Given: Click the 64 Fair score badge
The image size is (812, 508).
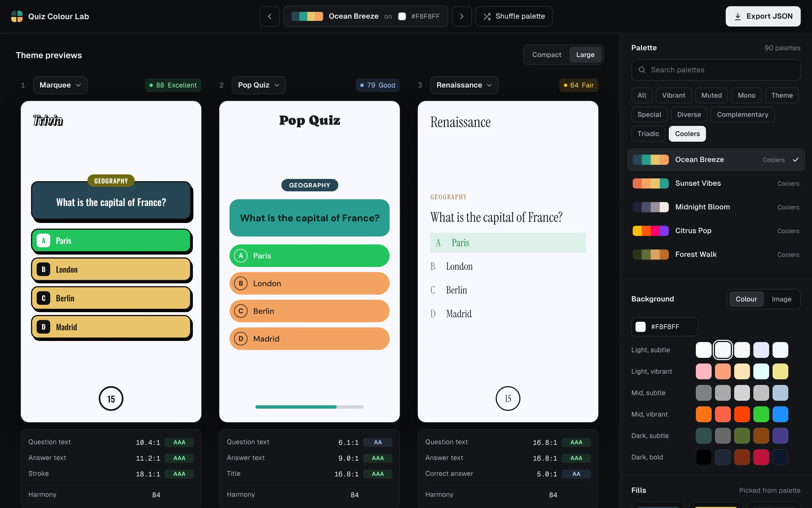Looking at the screenshot, I should point(579,85).
